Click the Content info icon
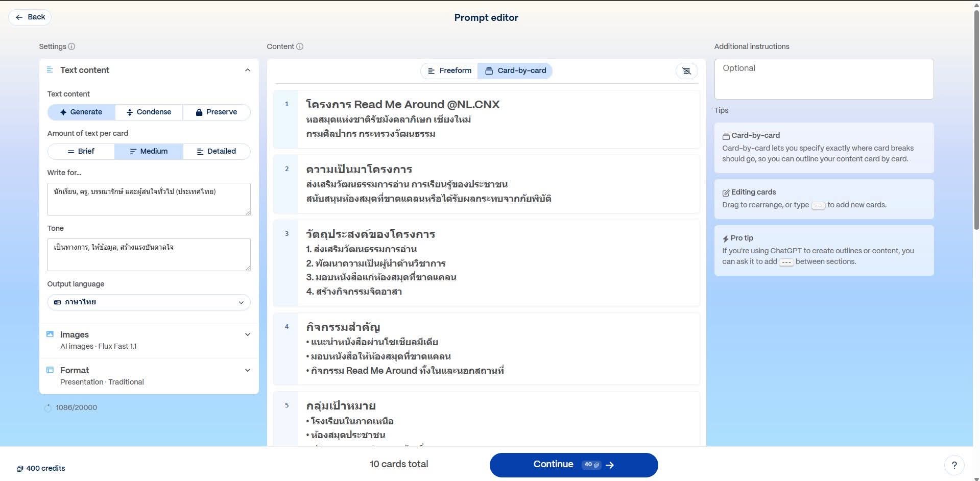 pyautogui.click(x=300, y=46)
